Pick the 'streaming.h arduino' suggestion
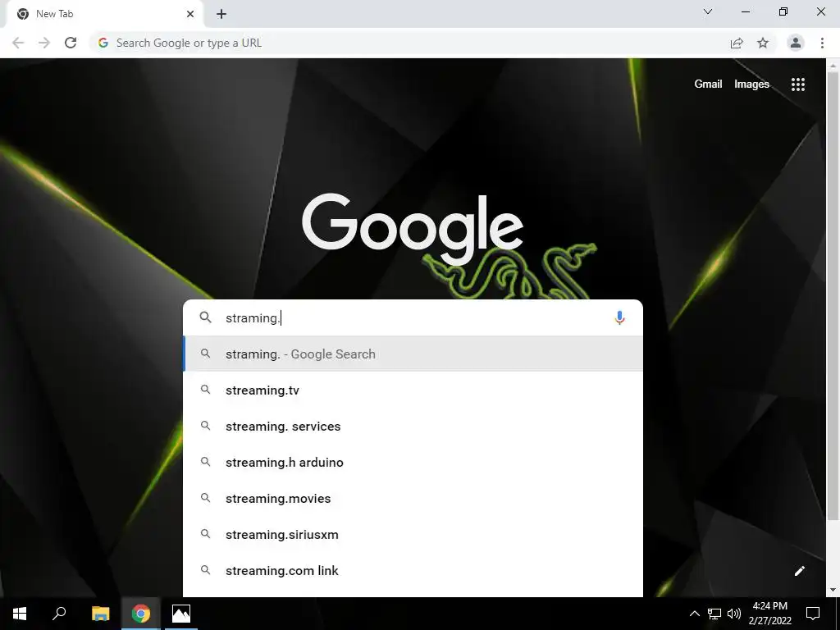This screenshot has width=840, height=630. [x=413, y=462]
